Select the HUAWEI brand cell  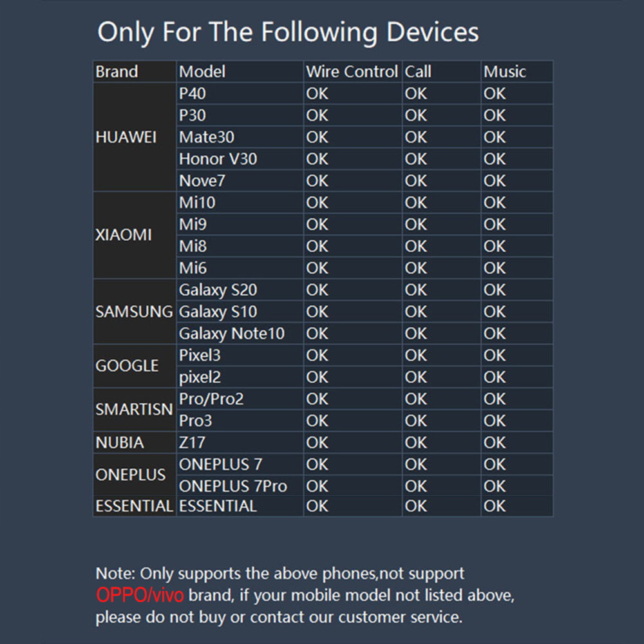coord(135,137)
